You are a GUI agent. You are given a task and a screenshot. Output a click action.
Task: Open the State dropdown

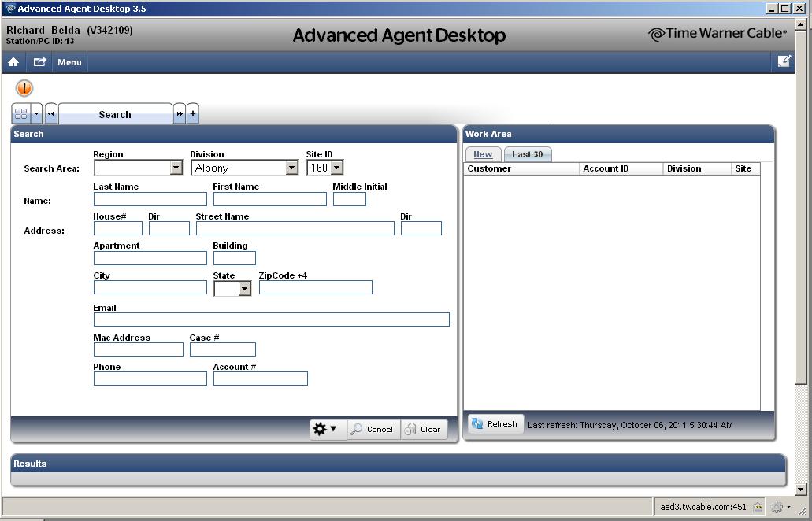232,288
